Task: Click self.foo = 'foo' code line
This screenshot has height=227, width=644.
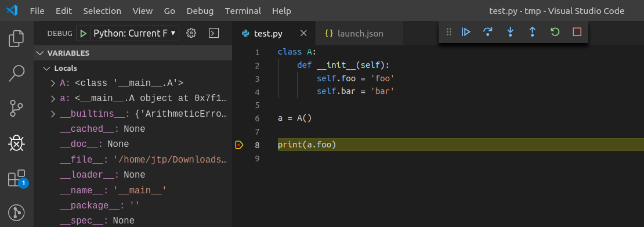Action: pos(356,78)
